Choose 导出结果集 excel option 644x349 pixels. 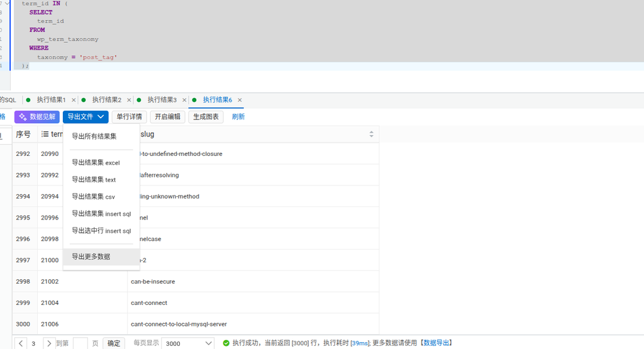(101, 163)
